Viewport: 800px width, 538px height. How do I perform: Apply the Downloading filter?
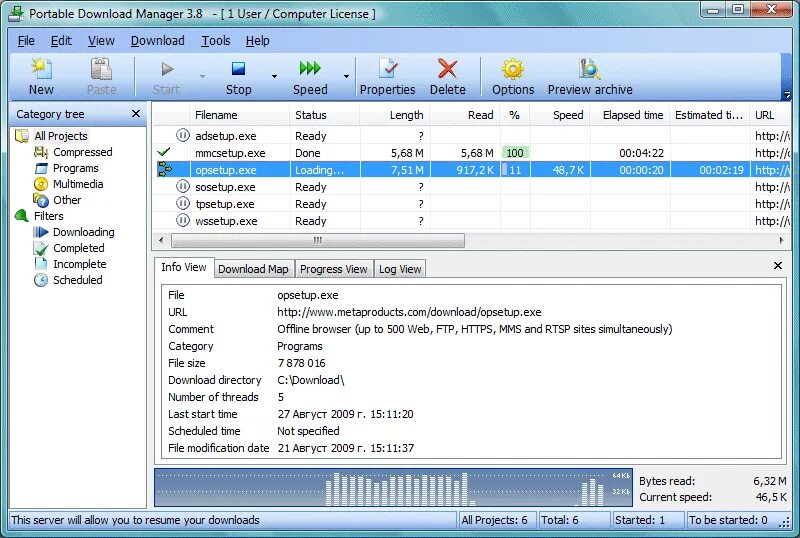tap(84, 232)
